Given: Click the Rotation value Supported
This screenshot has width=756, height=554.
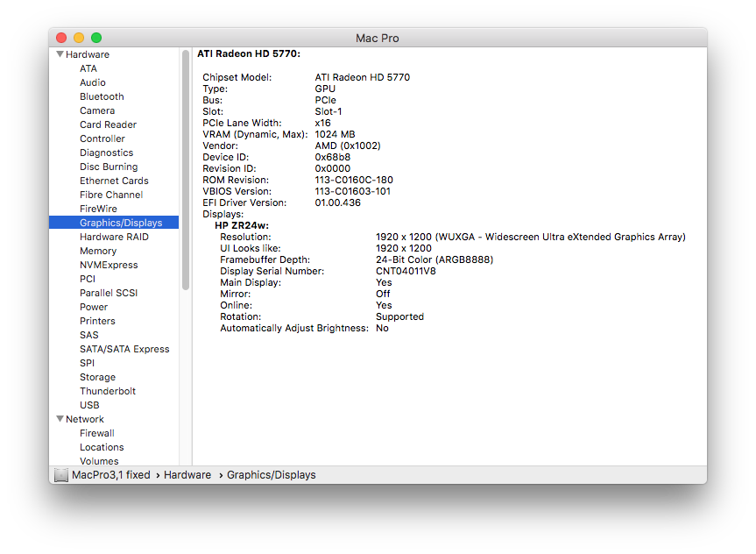Looking at the screenshot, I should click(399, 316).
